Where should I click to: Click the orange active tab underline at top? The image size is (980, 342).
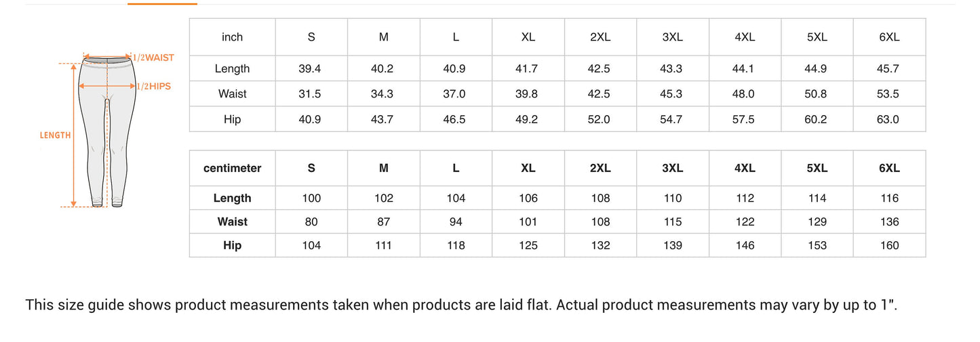click(162, 3)
